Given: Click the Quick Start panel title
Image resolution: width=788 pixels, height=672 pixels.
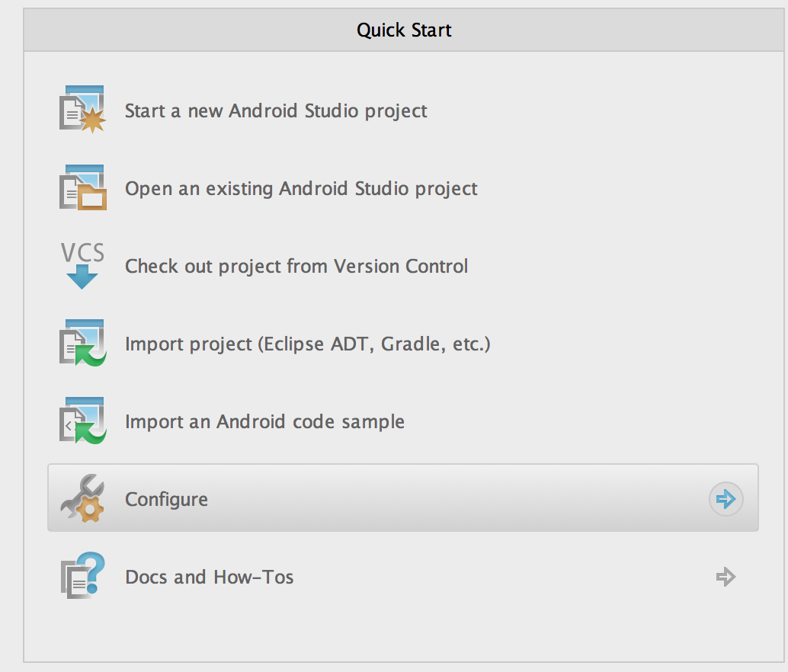Looking at the screenshot, I should [x=404, y=30].
